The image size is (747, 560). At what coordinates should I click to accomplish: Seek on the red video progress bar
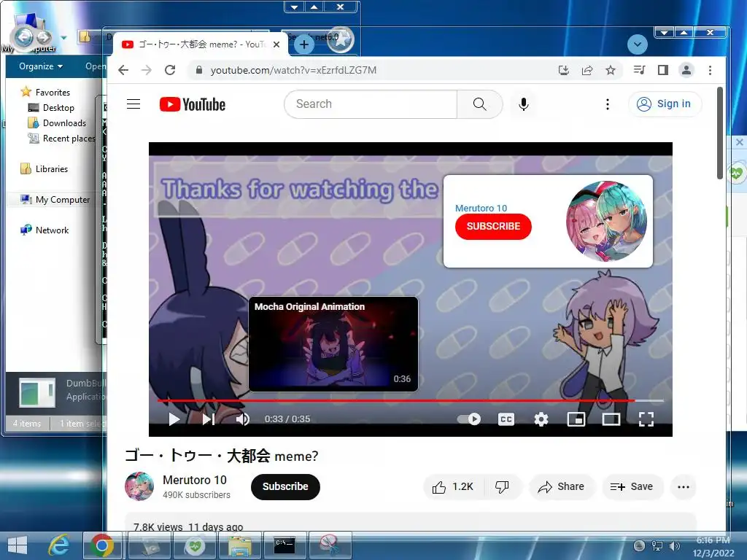tap(410, 400)
